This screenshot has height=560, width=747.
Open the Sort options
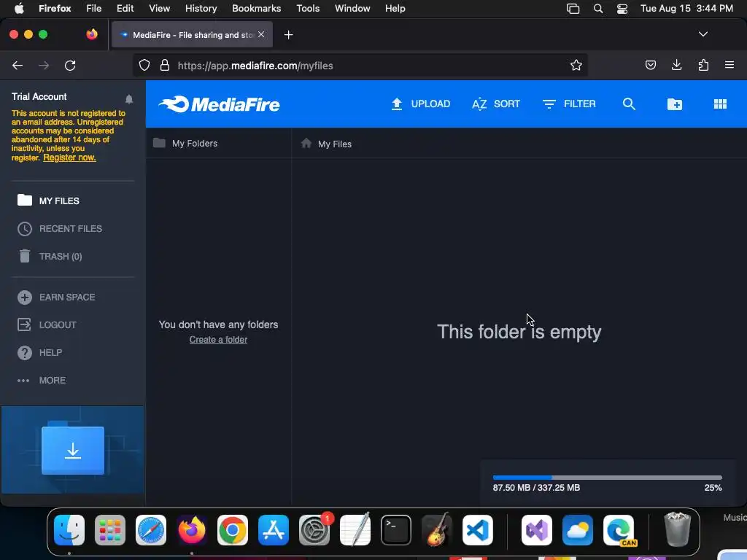(x=495, y=104)
